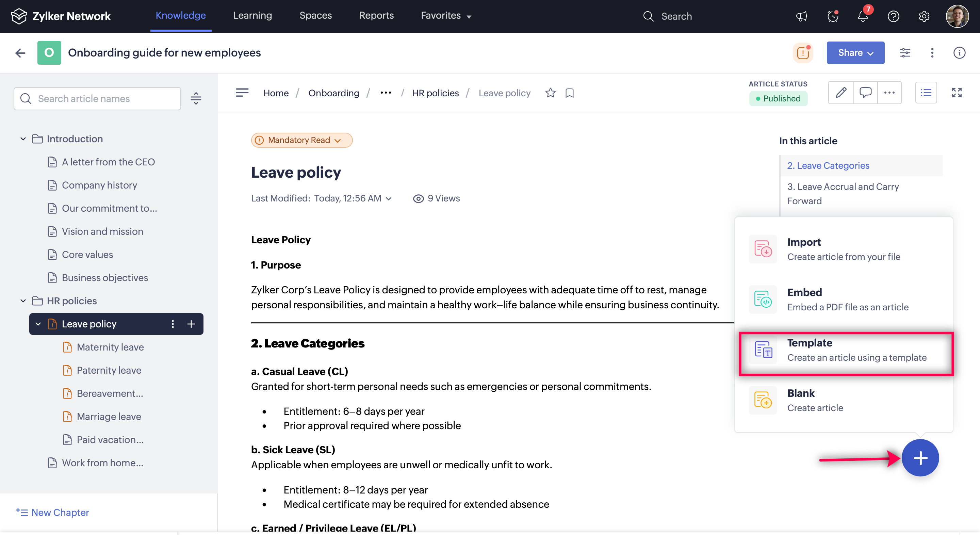Select Template option in create menu
980x535 pixels.
846,350
